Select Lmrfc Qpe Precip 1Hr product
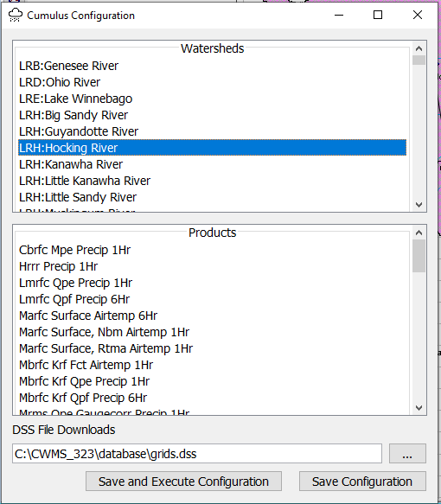This screenshot has width=441, height=504. (x=212, y=283)
